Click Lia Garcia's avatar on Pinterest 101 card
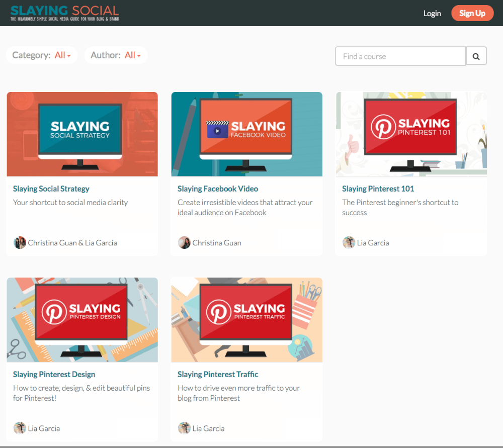503x448 pixels. click(x=349, y=243)
